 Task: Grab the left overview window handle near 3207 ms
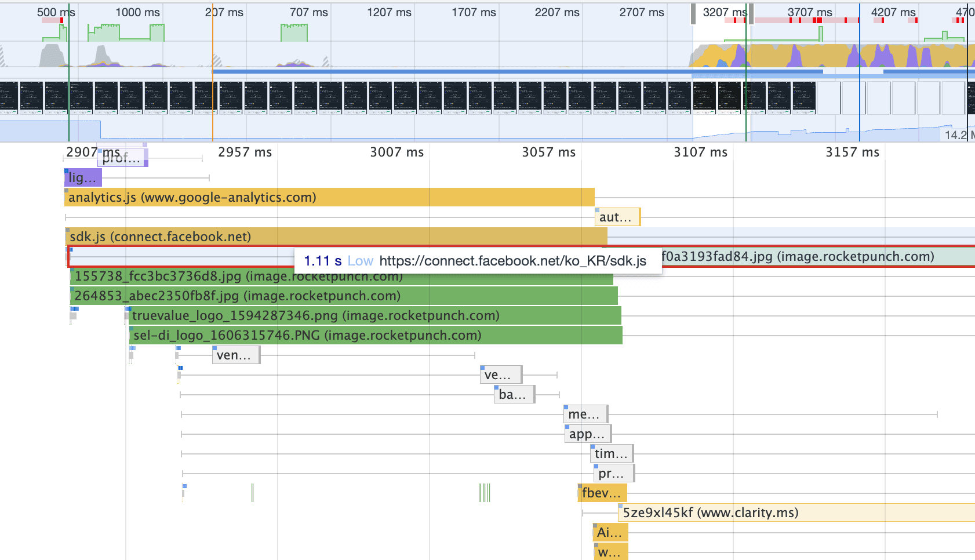pos(693,14)
